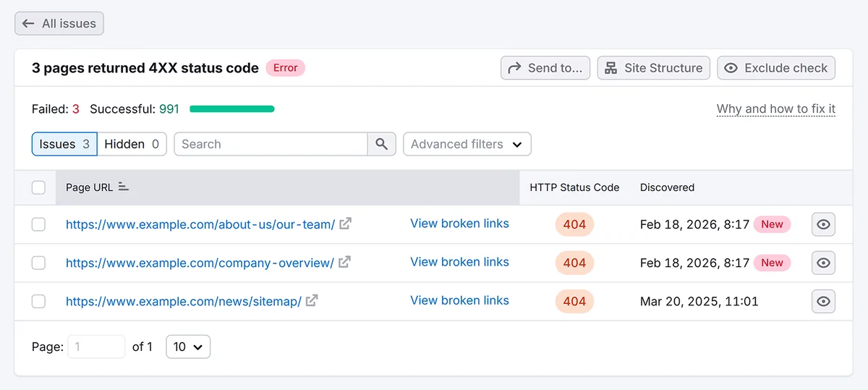This screenshot has height=390, width=868.
Task: Open the rows-per-page 10 dropdown
Action: coord(188,347)
